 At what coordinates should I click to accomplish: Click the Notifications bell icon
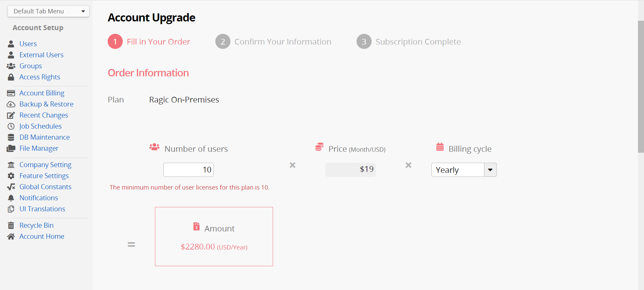[x=11, y=198]
